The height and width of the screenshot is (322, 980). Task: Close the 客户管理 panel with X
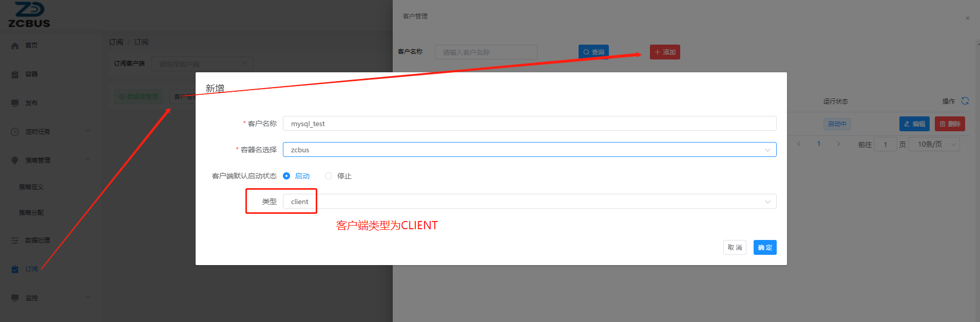pyautogui.click(x=968, y=18)
